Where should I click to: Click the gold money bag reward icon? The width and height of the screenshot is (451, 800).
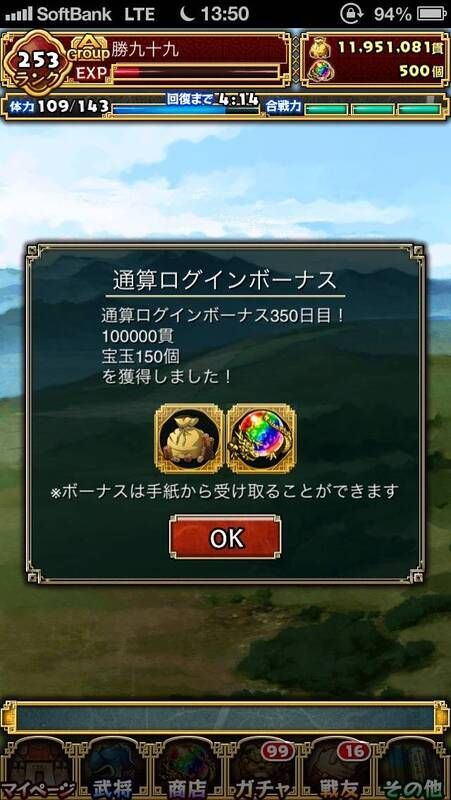[x=189, y=439]
